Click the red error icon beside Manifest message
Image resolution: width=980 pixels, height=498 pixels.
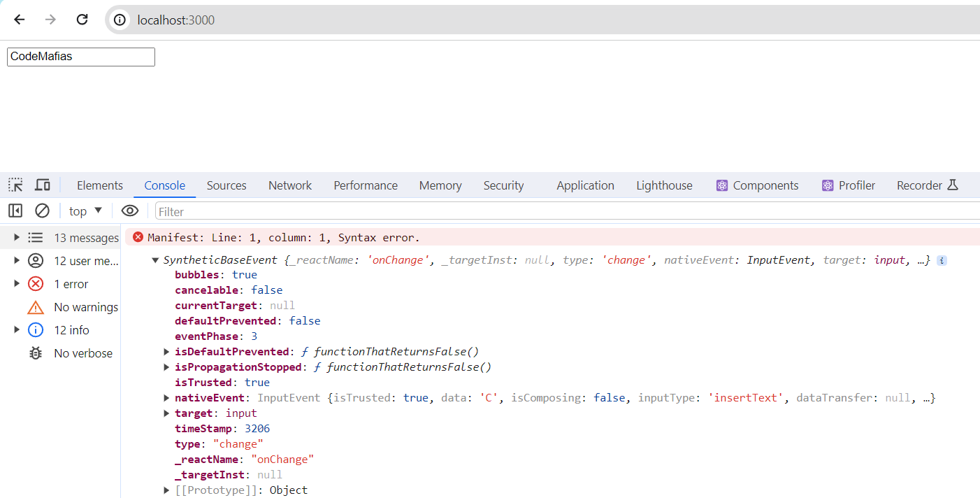click(x=138, y=237)
